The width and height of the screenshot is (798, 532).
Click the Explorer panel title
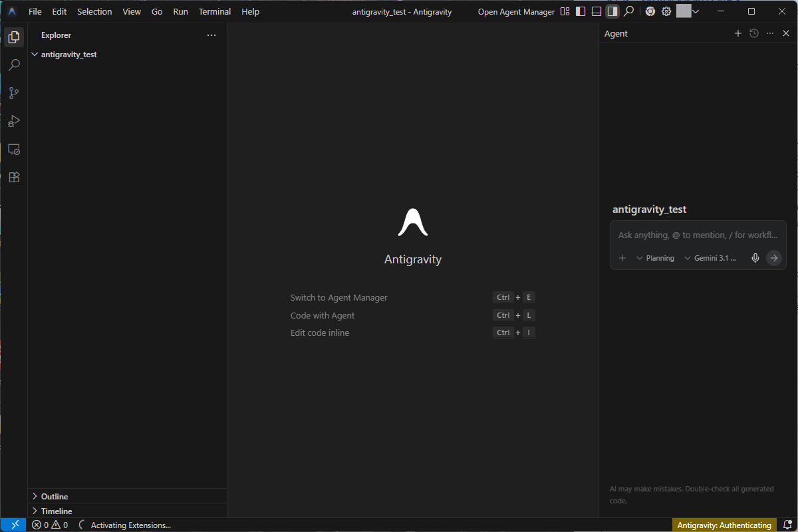[x=56, y=35]
